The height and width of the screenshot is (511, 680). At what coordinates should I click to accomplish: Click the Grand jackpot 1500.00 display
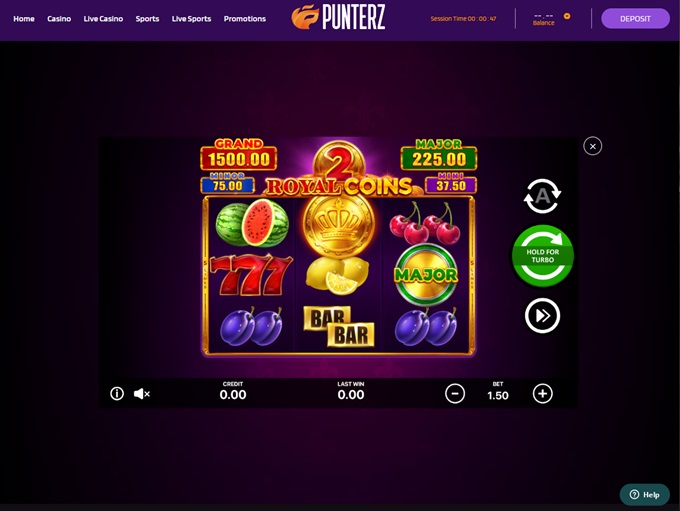(239, 154)
